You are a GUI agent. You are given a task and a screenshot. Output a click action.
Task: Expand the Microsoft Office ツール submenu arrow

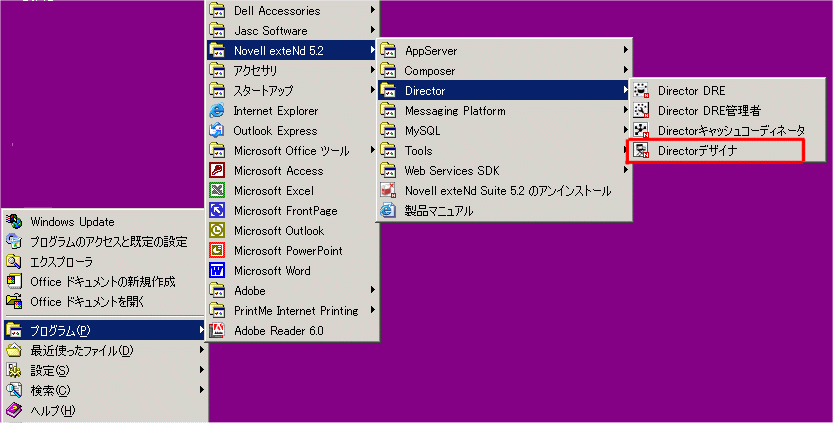(372, 150)
